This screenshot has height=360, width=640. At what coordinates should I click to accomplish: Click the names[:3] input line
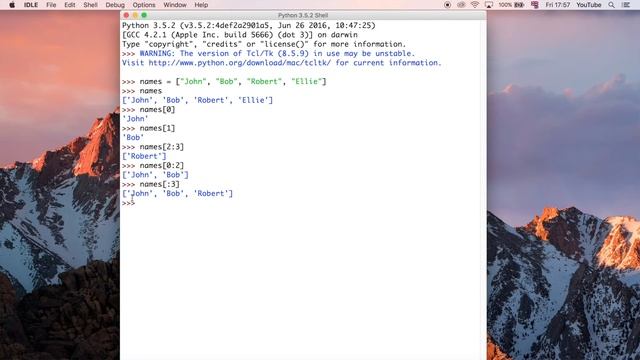click(151, 184)
